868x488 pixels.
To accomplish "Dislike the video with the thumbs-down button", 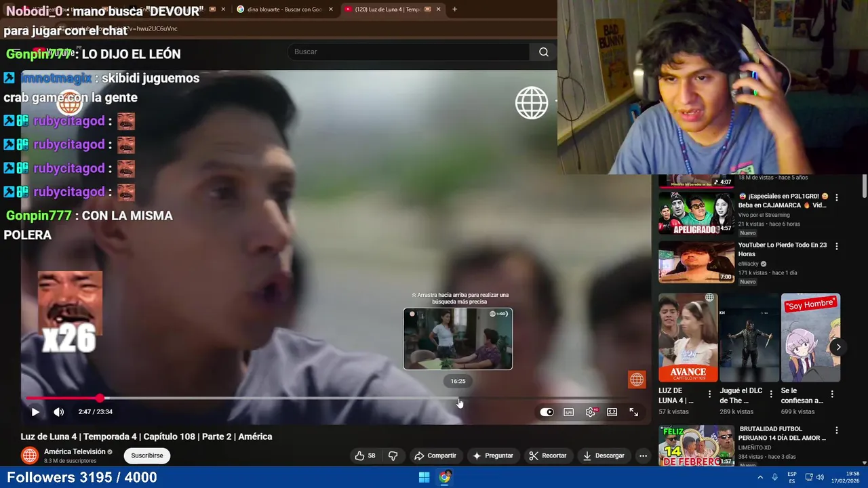I will coord(393,455).
